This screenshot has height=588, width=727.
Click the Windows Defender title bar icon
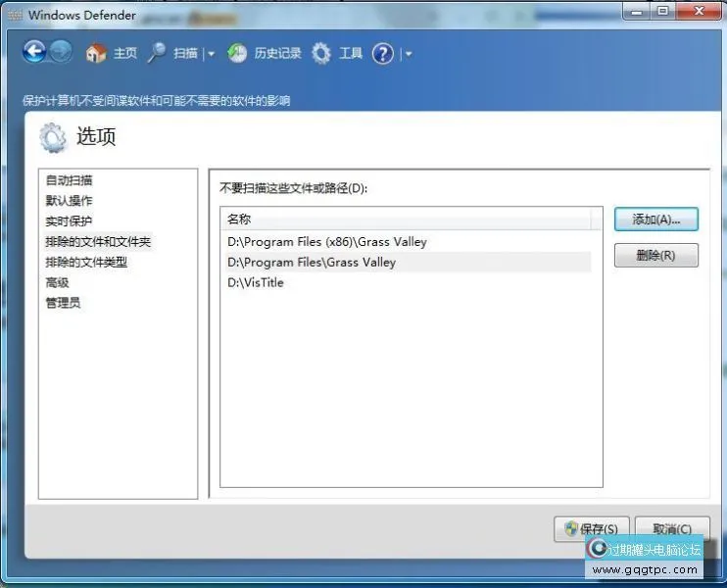coord(15,16)
